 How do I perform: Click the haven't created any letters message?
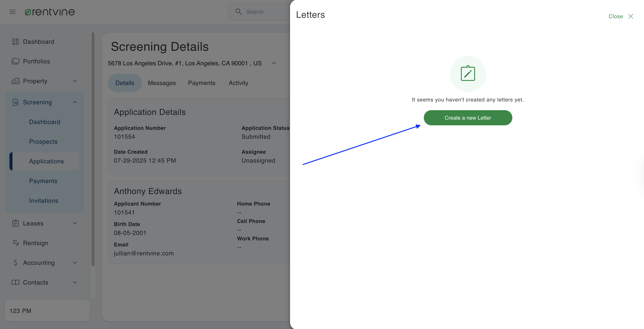(467, 100)
